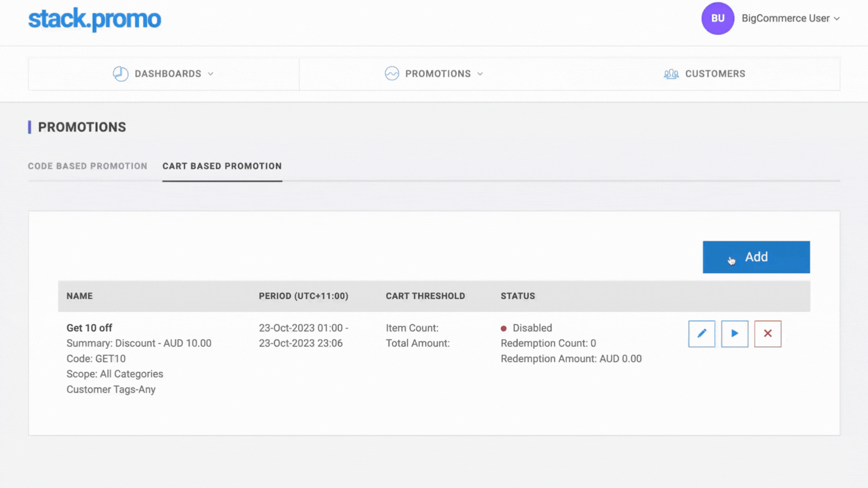868x488 pixels.
Task: Click the Code: GET10 text
Action: click(x=96, y=359)
